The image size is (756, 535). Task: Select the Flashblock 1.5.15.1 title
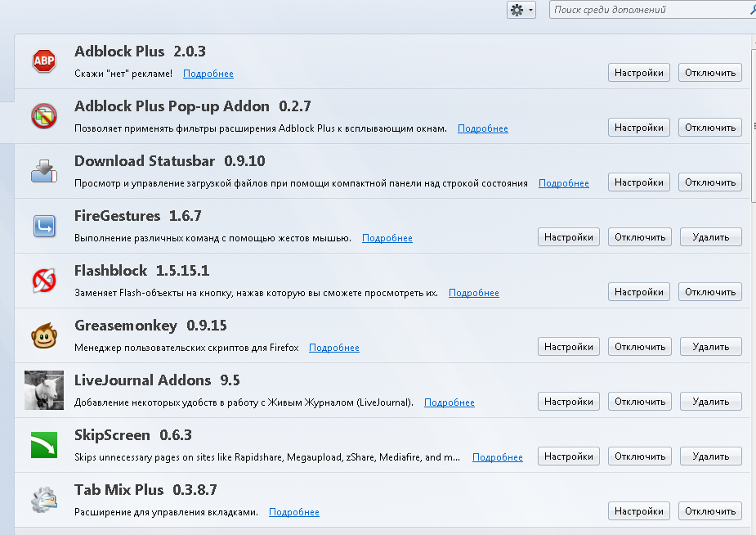(x=141, y=271)
